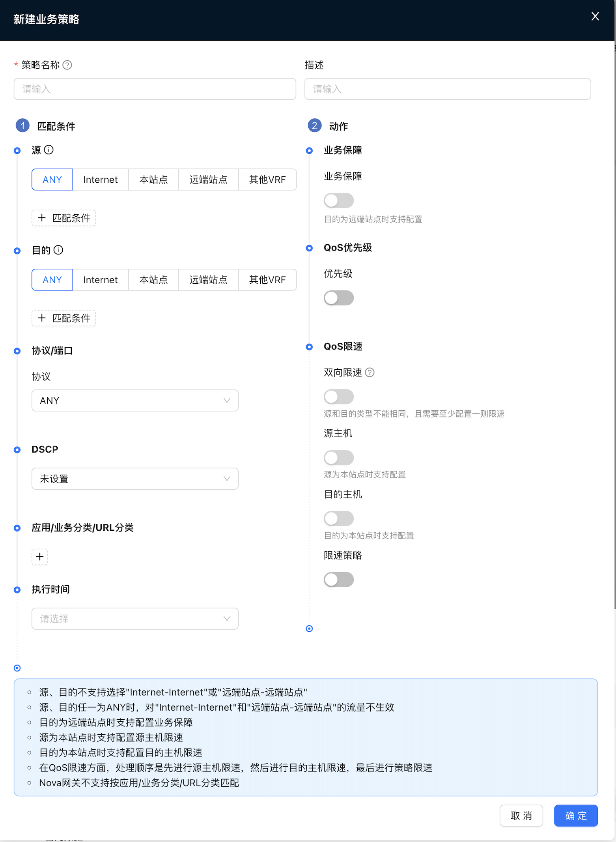Add 匹配条件 under 目的 section

(64, 318)
